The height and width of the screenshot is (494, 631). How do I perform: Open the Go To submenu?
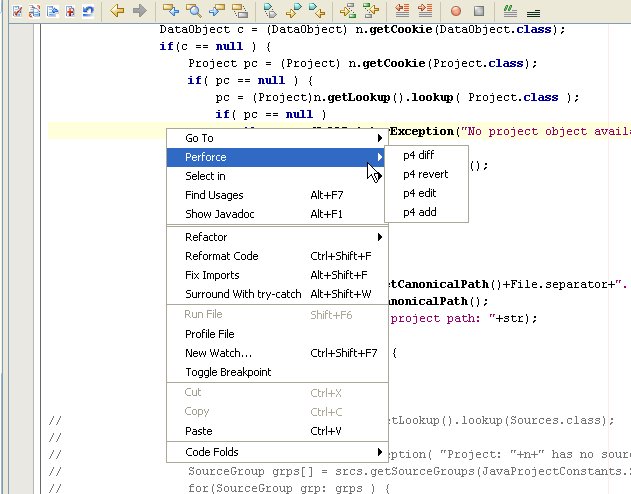pyautogui.click(x=277, y=138)
